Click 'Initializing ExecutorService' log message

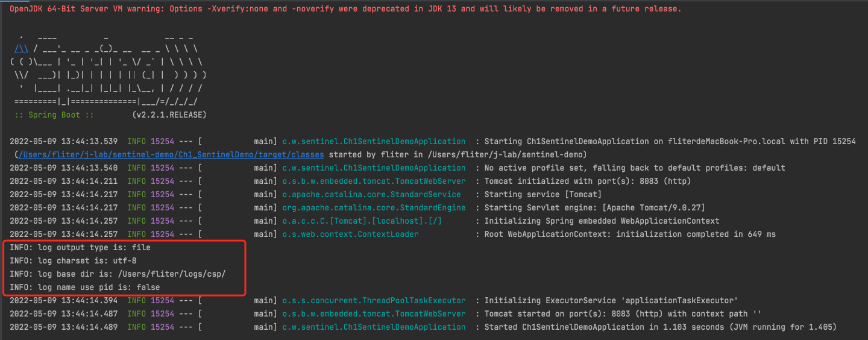[611, 301]
